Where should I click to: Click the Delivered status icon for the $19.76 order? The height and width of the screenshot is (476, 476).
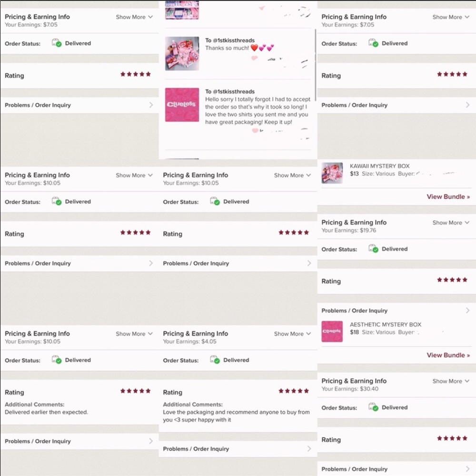click(x=373, y=248)
